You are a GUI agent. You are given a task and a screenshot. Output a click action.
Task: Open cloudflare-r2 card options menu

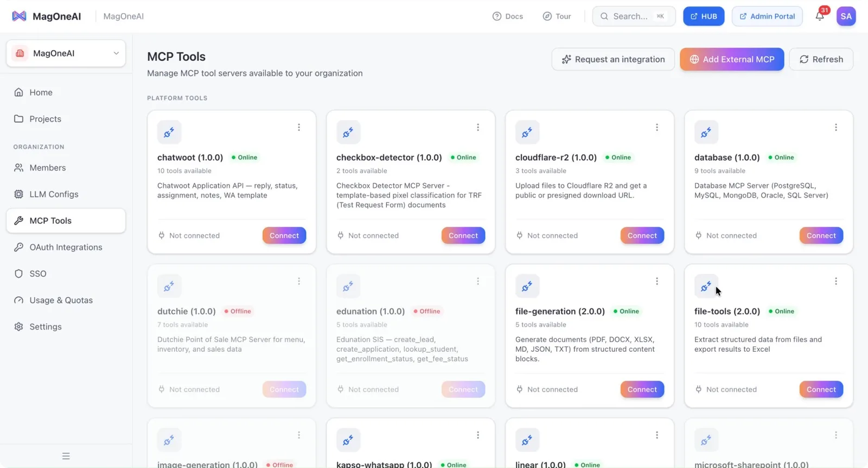(657, 127)
